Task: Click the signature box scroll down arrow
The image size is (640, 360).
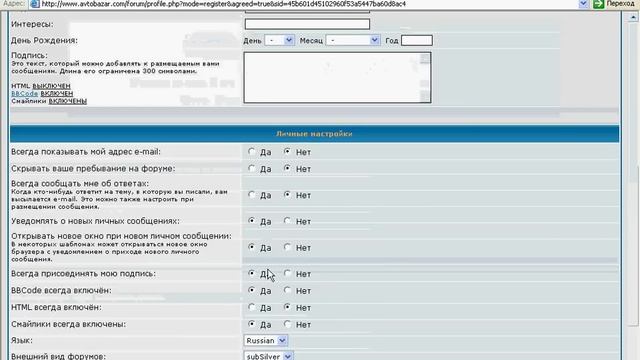Action: (424, 96)
